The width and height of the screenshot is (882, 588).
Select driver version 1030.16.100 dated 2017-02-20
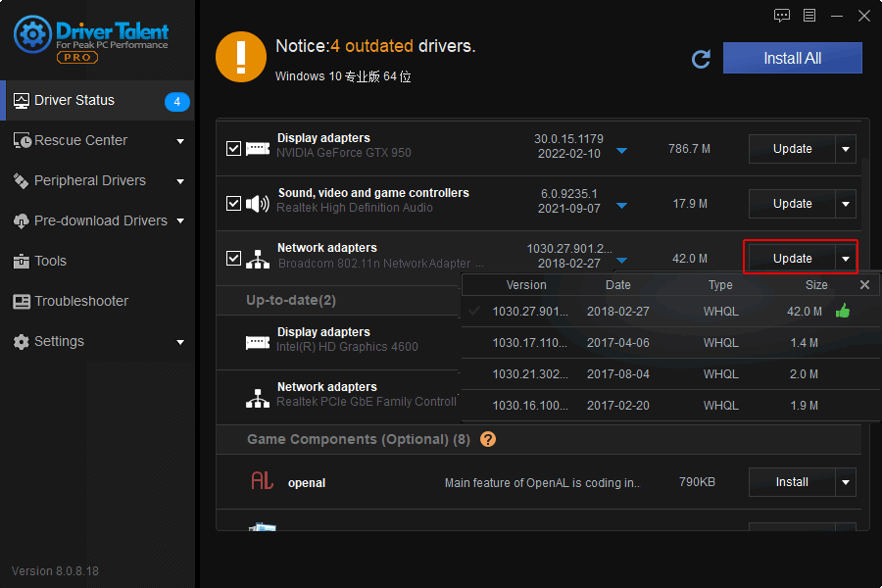point(671,406)
